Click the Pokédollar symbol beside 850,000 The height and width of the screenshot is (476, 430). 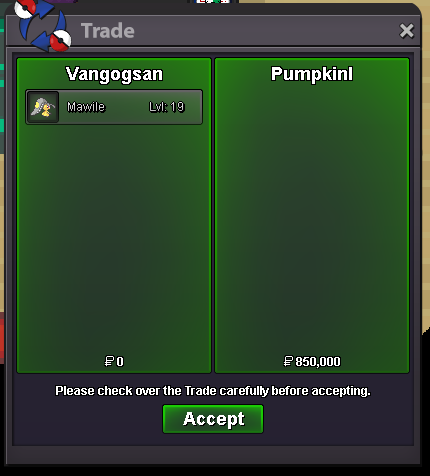coord(288,361)
